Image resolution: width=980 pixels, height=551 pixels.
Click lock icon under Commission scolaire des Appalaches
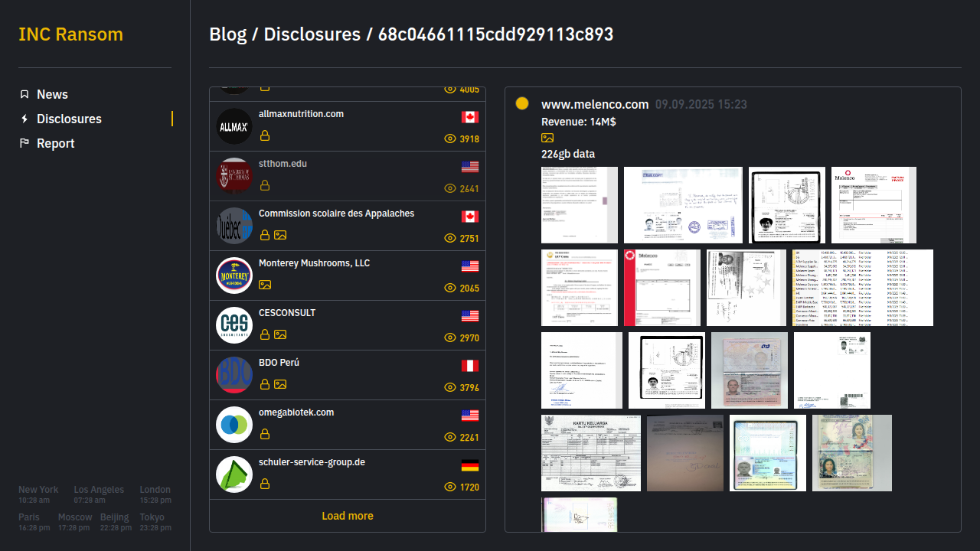(265, 235)
